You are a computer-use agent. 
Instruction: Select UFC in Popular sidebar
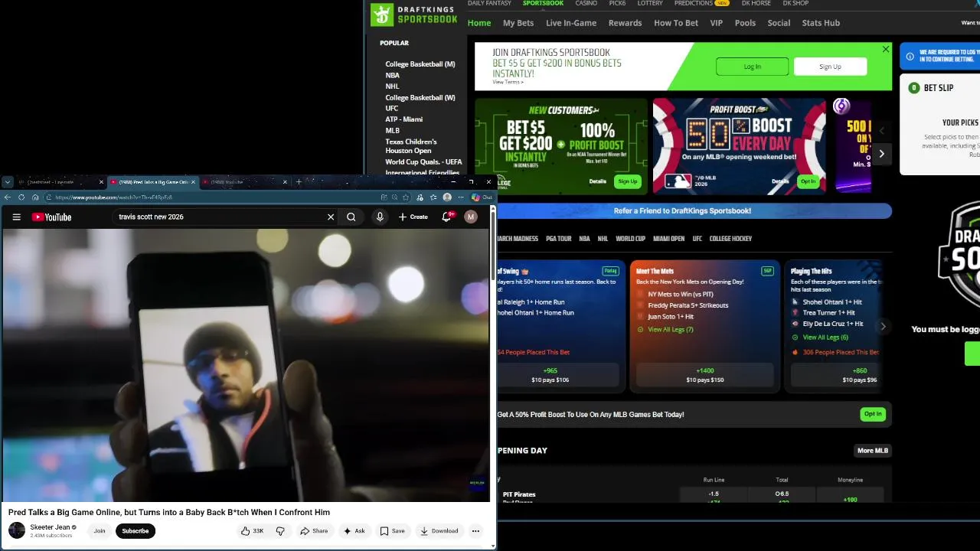pos(391,109)
